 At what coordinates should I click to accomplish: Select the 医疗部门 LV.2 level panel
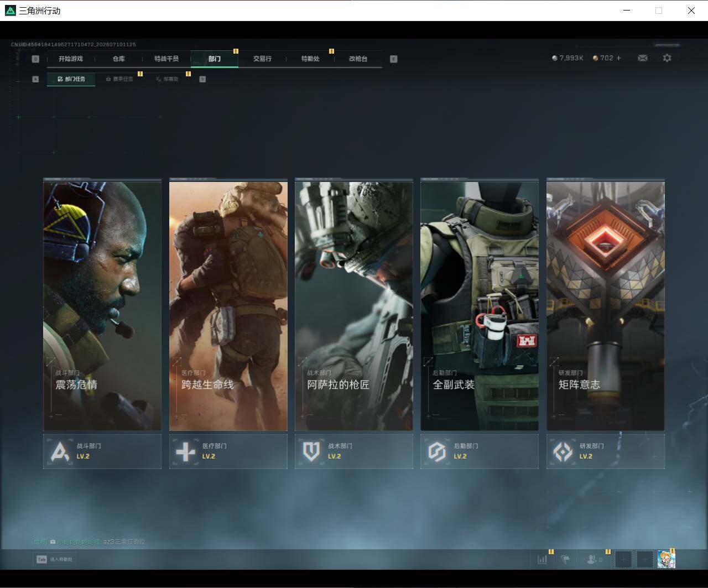[x=228, y=451]
